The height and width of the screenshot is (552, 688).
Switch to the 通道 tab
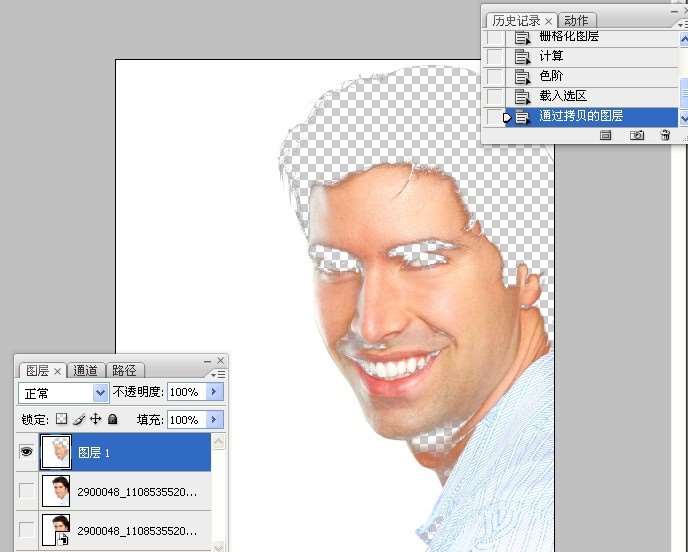[85, 370]
